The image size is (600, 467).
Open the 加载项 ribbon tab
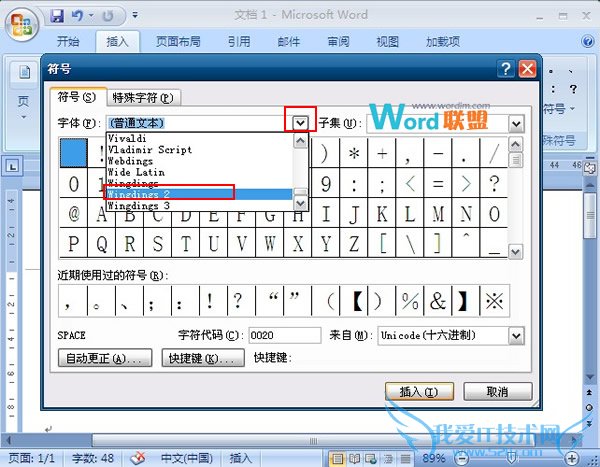443,41
